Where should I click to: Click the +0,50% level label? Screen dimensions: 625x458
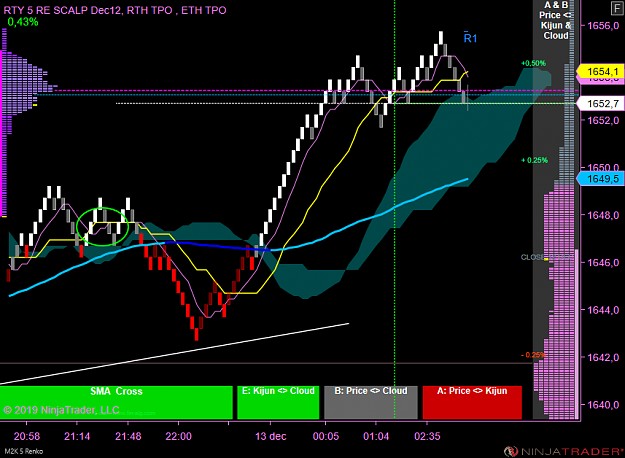pos(533,63)
